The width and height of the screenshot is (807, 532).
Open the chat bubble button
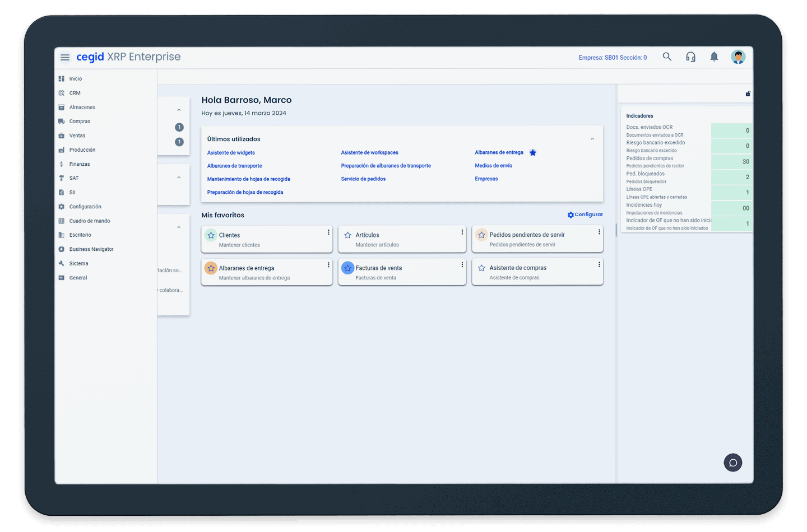coord(732,463)
